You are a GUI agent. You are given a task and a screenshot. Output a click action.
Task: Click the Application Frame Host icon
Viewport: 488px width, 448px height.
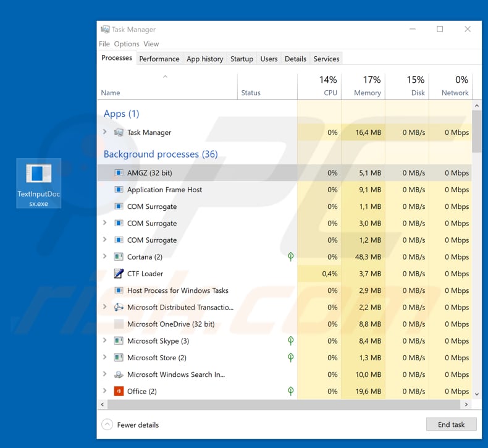119,190
